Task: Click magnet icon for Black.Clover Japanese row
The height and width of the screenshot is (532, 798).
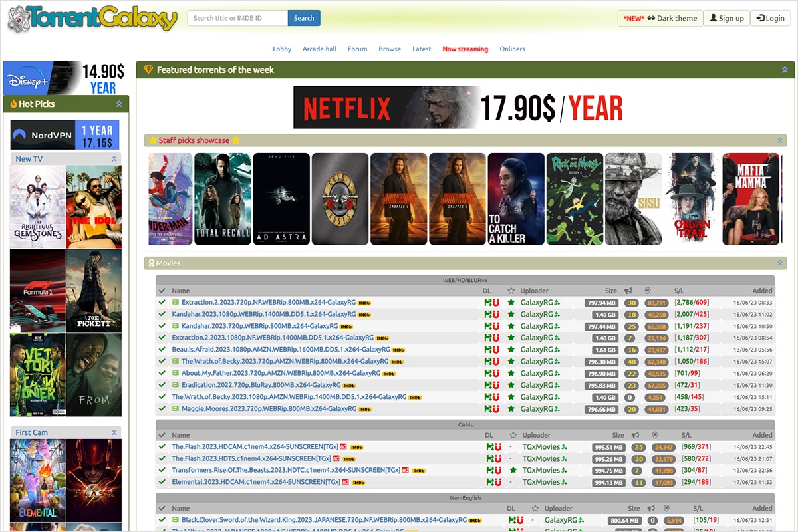Action: 520,520
